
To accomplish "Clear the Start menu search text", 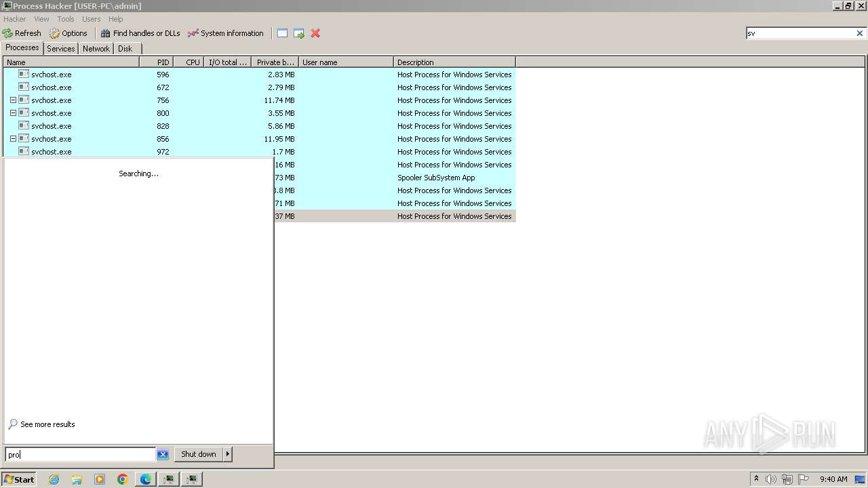I will pos(163,455).
